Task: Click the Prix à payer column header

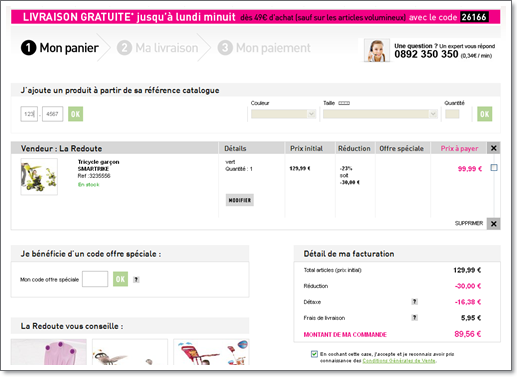Action: [459, 148]
